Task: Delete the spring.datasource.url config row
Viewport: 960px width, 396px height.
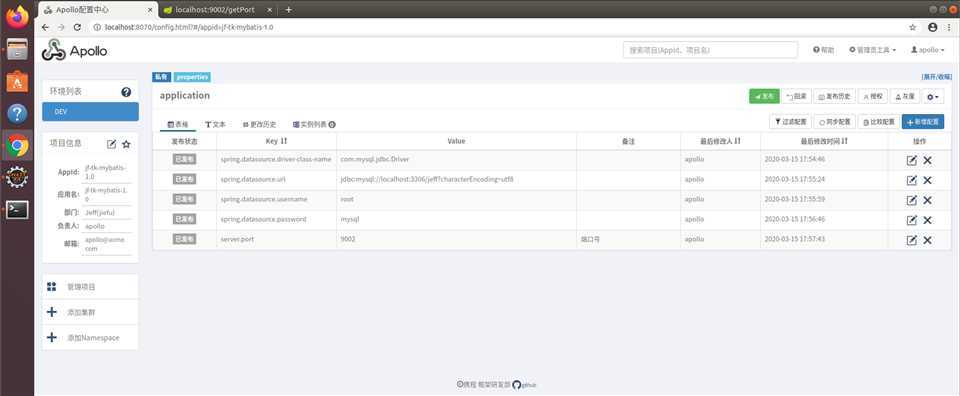Action: 927,180
